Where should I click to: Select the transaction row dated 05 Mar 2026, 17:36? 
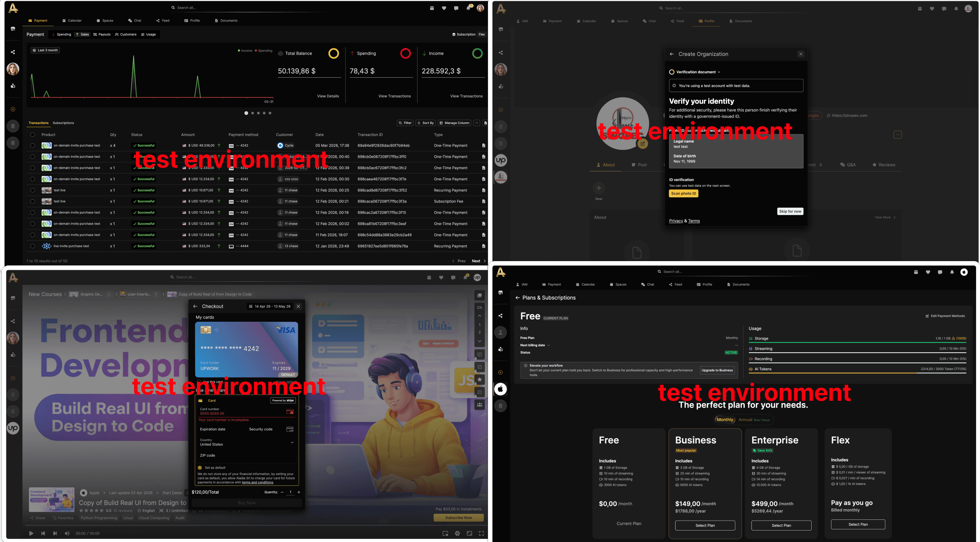coord(32,146)
